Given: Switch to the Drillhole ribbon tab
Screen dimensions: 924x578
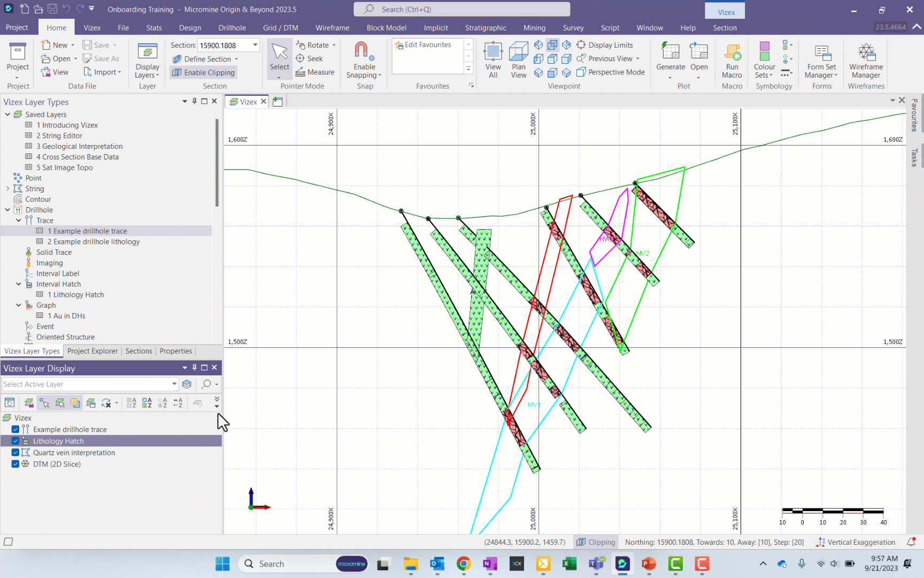Looking at the screenshot, I should point(232,27).
